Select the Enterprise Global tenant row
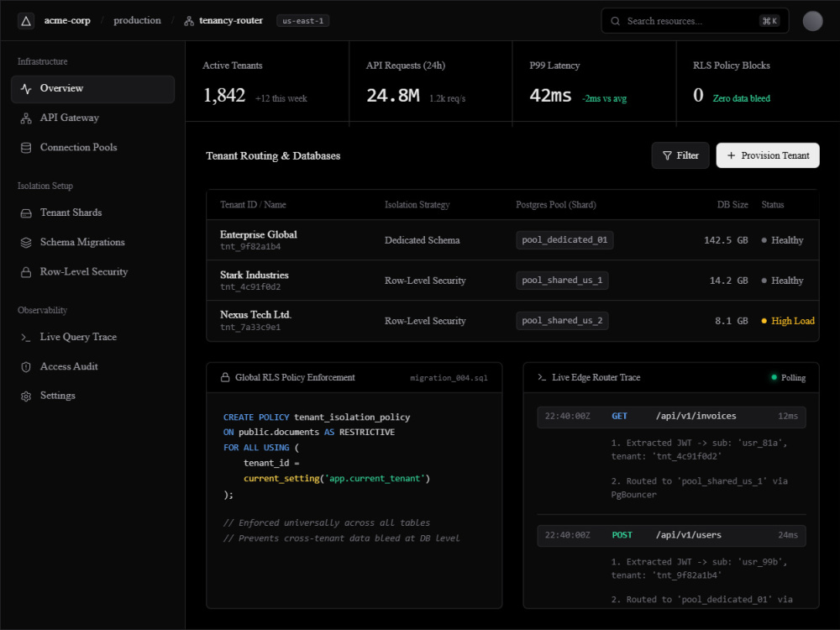 (512, 240)
